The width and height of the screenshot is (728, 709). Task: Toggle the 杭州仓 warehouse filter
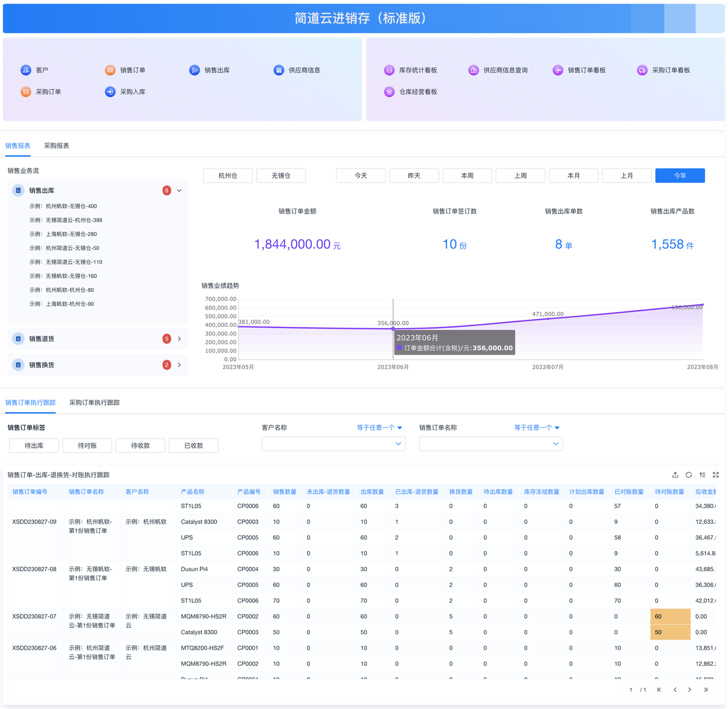click(x=228, y=176)
